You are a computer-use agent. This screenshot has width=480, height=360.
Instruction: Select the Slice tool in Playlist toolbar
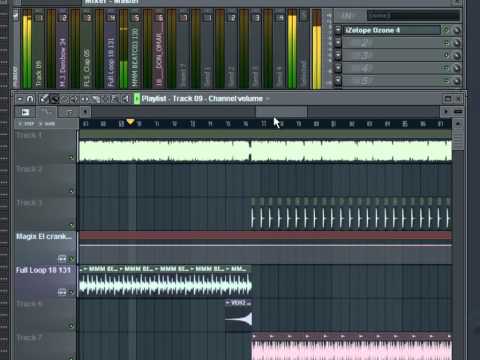point(96,99)
